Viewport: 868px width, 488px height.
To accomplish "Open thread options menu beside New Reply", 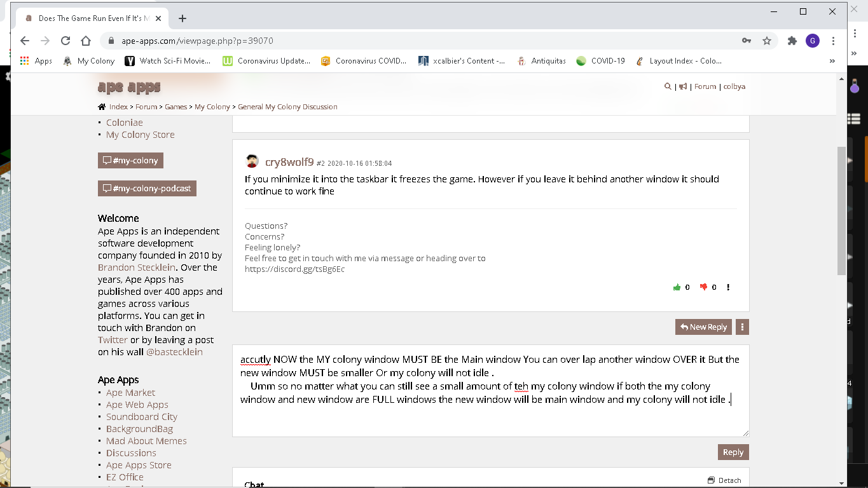I will pos(742,327).
